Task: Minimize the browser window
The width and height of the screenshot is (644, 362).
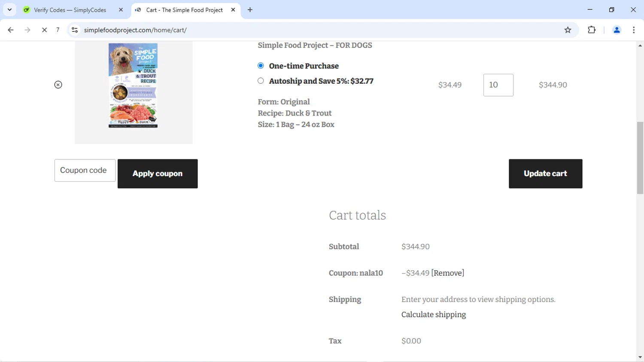Action: coord(590,9)
